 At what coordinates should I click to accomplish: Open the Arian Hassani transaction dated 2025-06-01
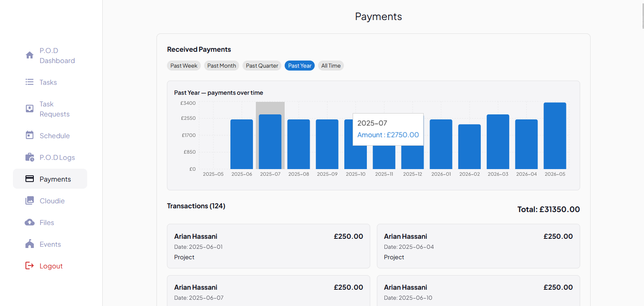point(268,246)
